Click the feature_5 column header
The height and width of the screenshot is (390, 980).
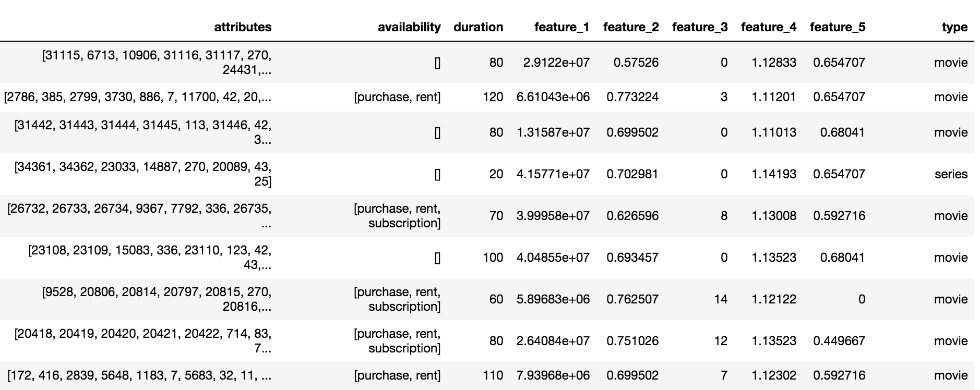pyautogui.click(x=837, y=27)
